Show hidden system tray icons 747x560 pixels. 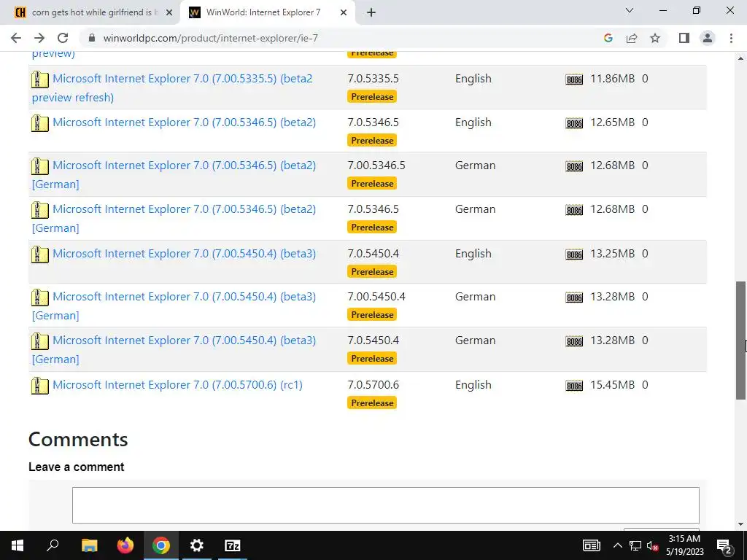617,545
